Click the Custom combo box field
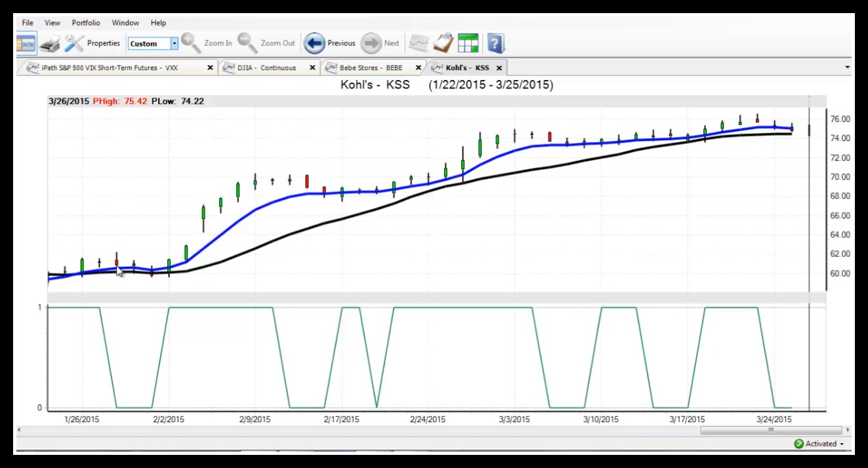Image resolution: width=868 pixels, height=468 pixels. click(154, 44)
